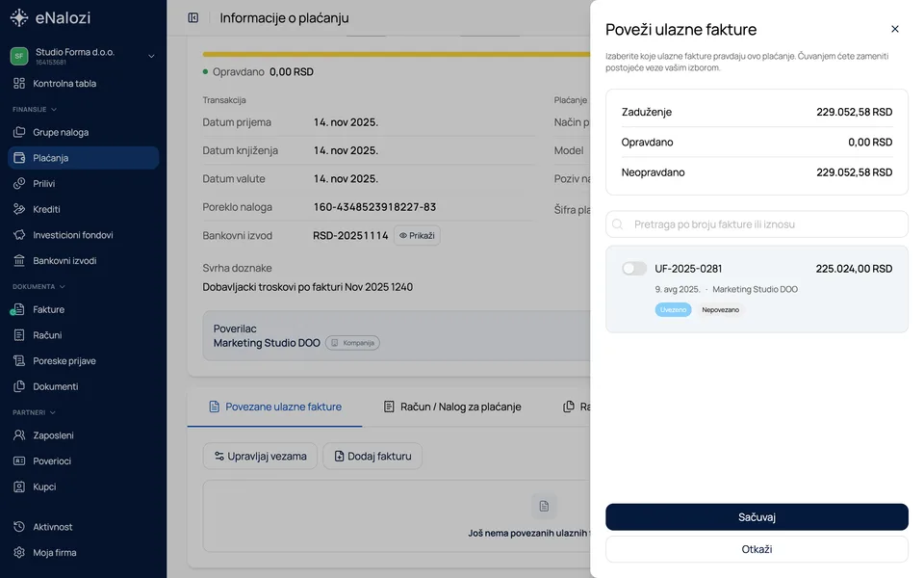Click the Poreklo naloga value 160-4348523918227-83
The height and width of the screenshot is (578, 924).
(x=374, y=207)
